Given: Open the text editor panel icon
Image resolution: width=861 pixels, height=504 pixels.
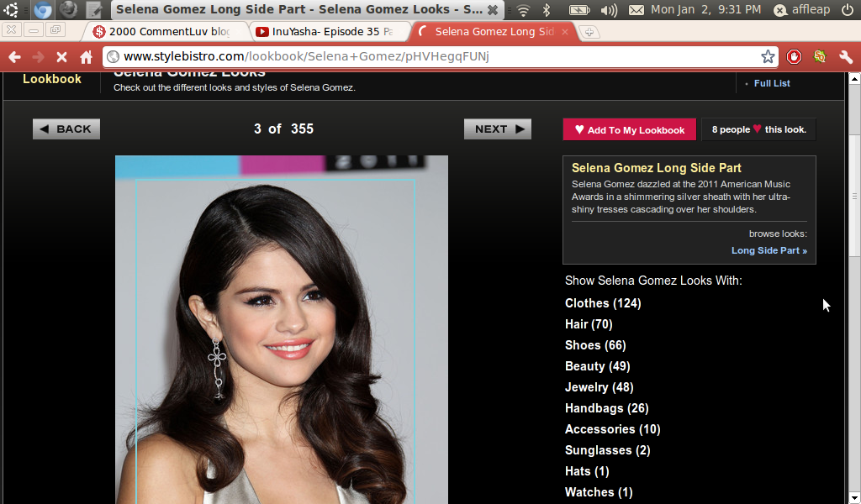Looking at the screenshot, I should (94, 9).
